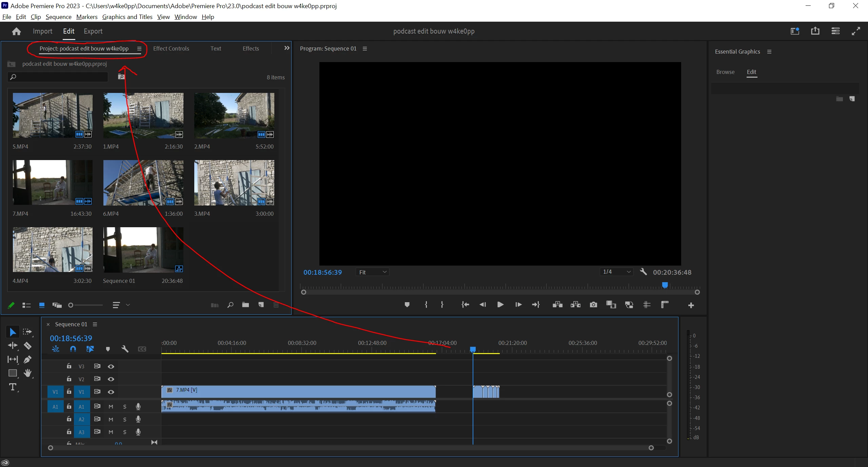
Task: Expand the hidden panel tabs chevron
Action: point(287,48)
